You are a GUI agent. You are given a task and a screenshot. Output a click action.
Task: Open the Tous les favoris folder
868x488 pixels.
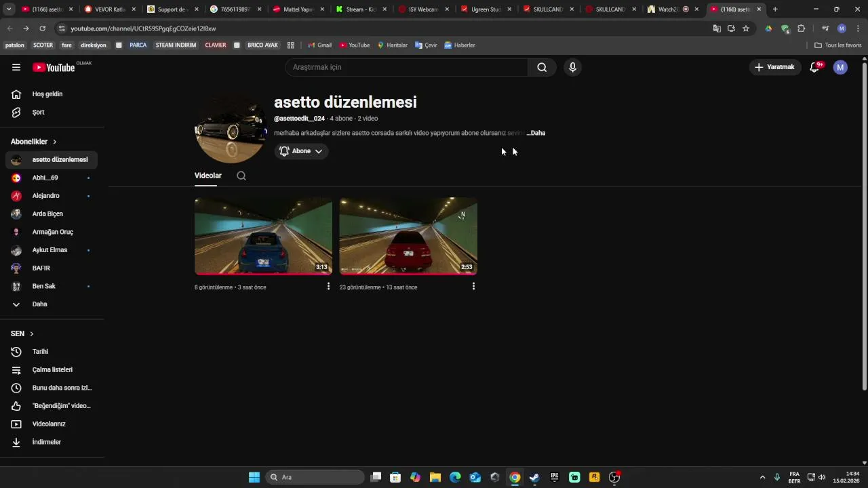(x=838, y=45)
